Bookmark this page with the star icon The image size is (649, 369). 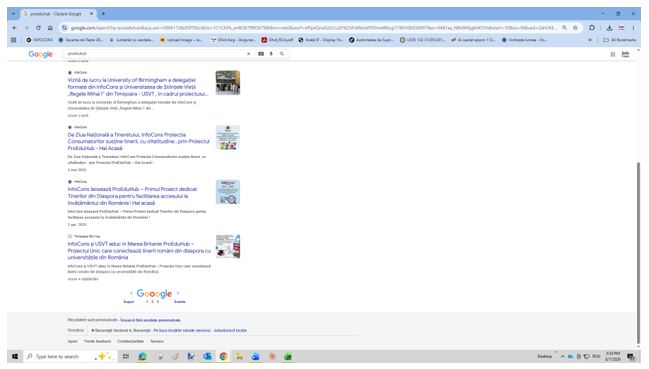click(575, 28)
